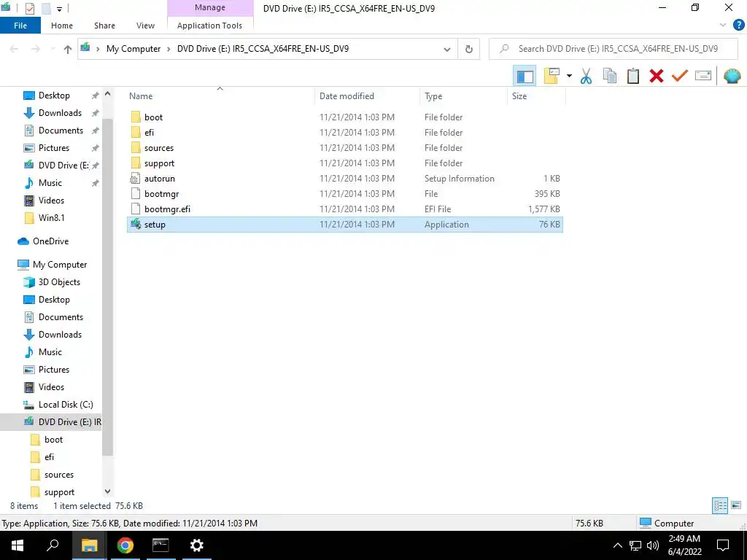This screenshot has width=747, height=560.
Task: Click My Computer in the address breadcrumb
Action: [x=133, y=49]
